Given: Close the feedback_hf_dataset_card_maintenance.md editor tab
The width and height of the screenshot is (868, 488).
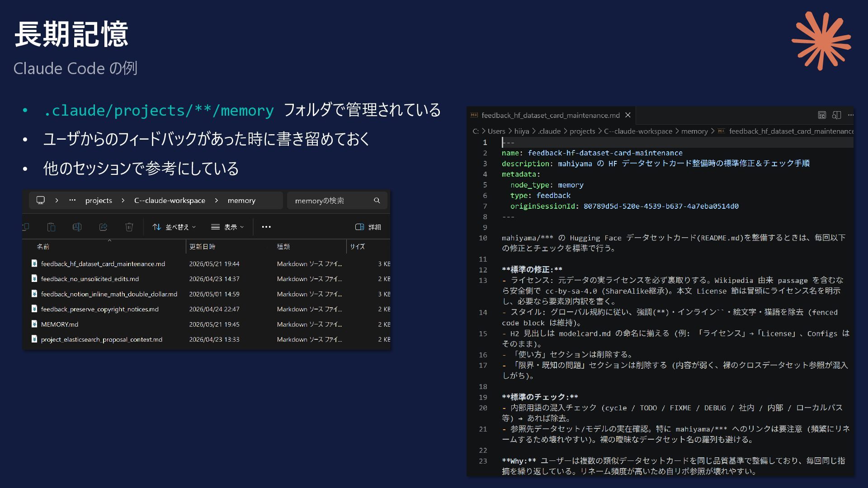Looking at the screenshot, I should [x=628, y=115].
